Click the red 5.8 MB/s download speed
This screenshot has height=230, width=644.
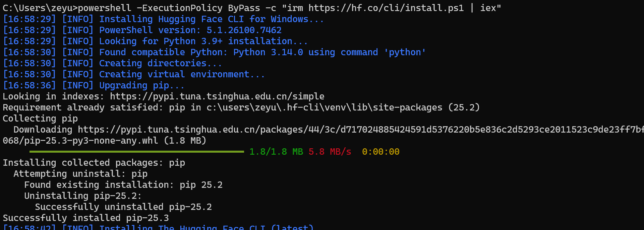pos(330,152)
